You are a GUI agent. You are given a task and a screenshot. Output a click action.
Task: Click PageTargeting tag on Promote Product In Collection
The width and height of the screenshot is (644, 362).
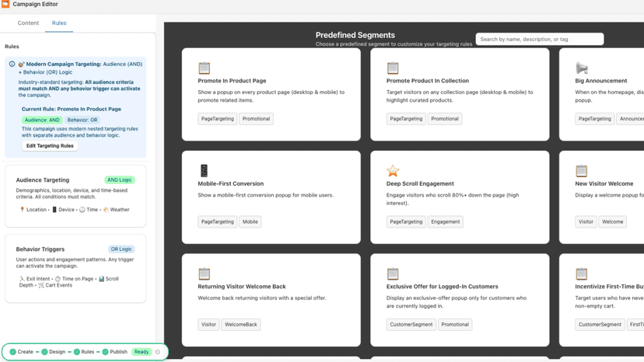coord(406,119)
